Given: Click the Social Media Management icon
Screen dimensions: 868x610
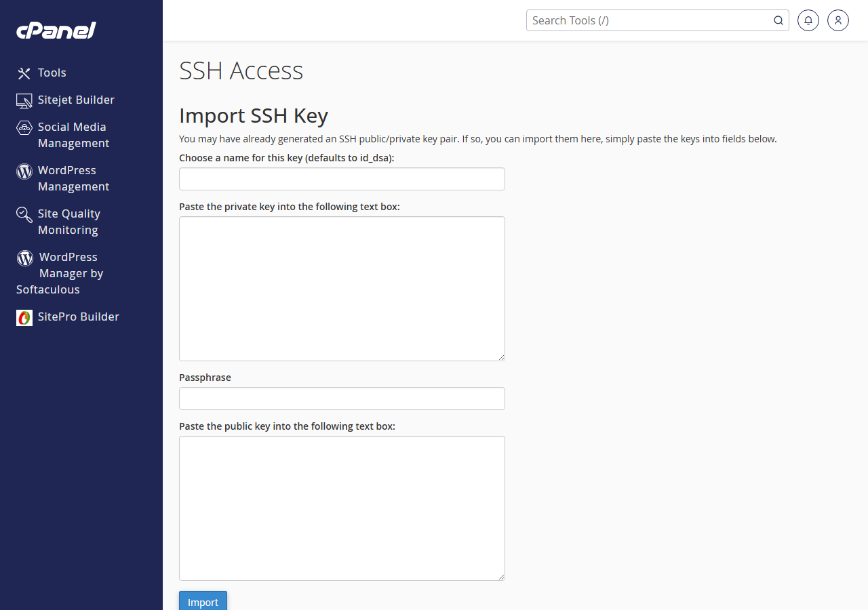Looking at the screenshot, I should click(x=24, y=127).
